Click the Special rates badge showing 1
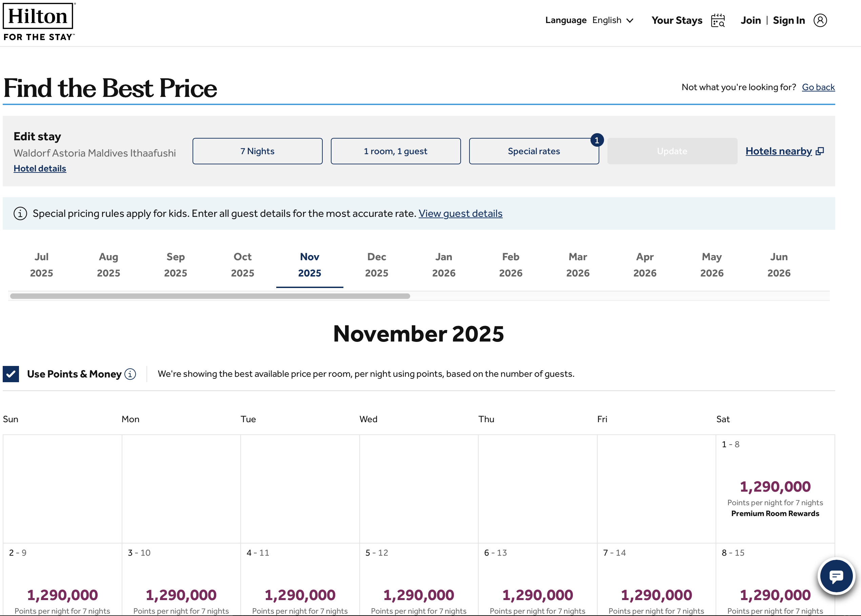 pyautogui.click(x=597, y=140)
